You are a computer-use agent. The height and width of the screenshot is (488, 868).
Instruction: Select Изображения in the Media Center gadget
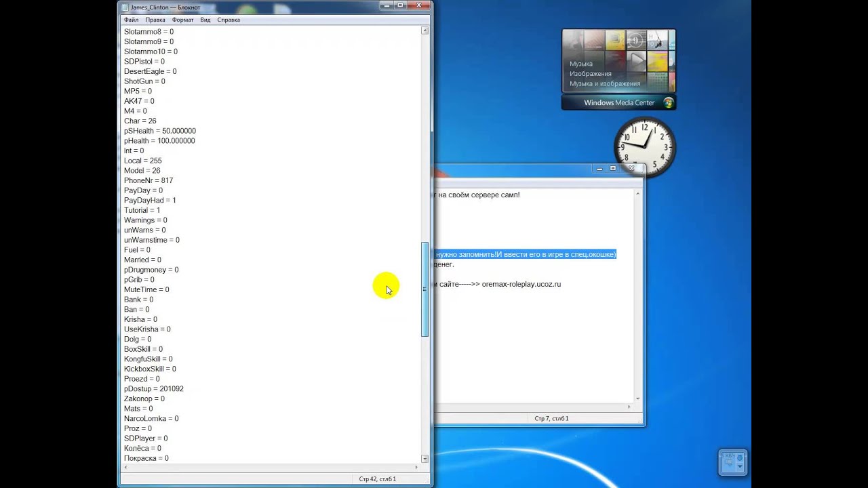591,74
